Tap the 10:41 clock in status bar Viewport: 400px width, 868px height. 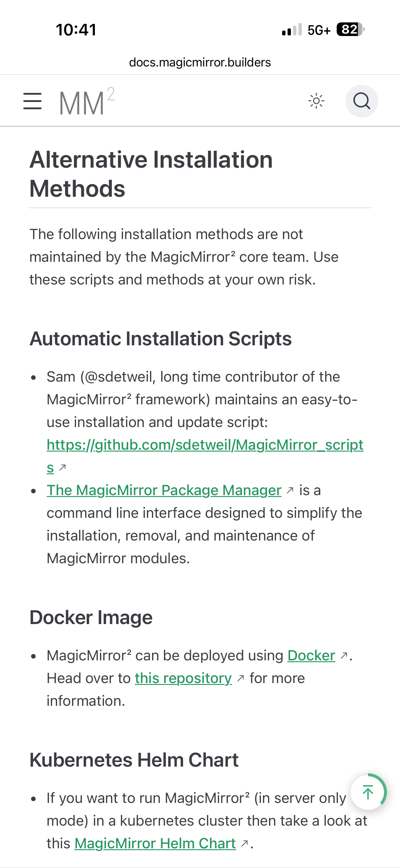point(76,30)
